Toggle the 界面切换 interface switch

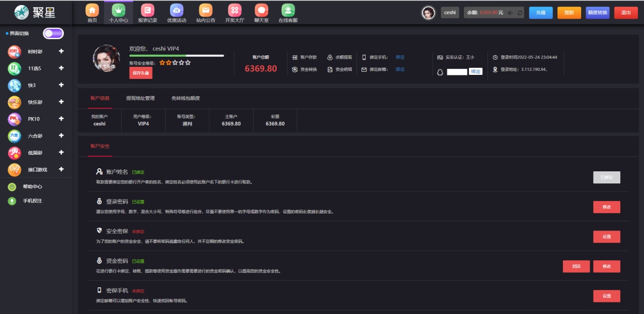click(x=53, y=34)
